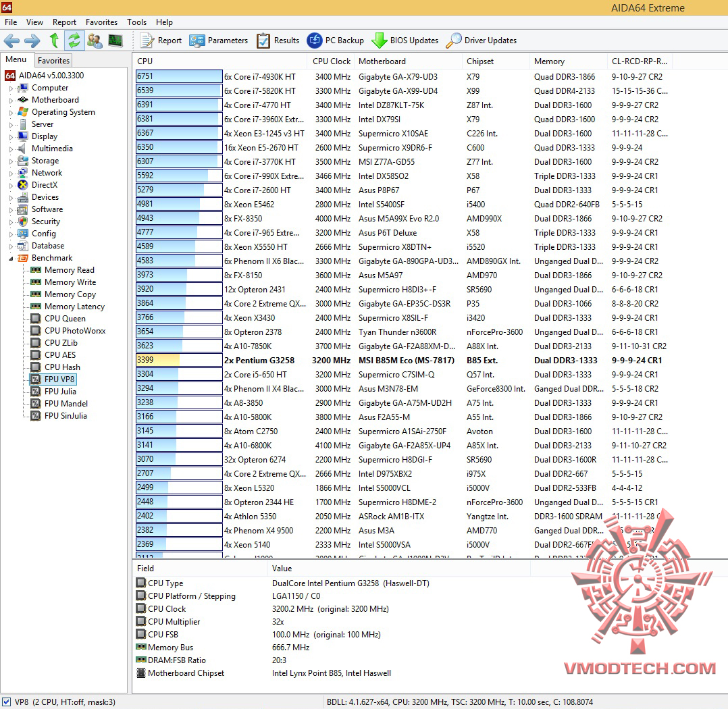Check for Driver Updates

click(481, 41)
